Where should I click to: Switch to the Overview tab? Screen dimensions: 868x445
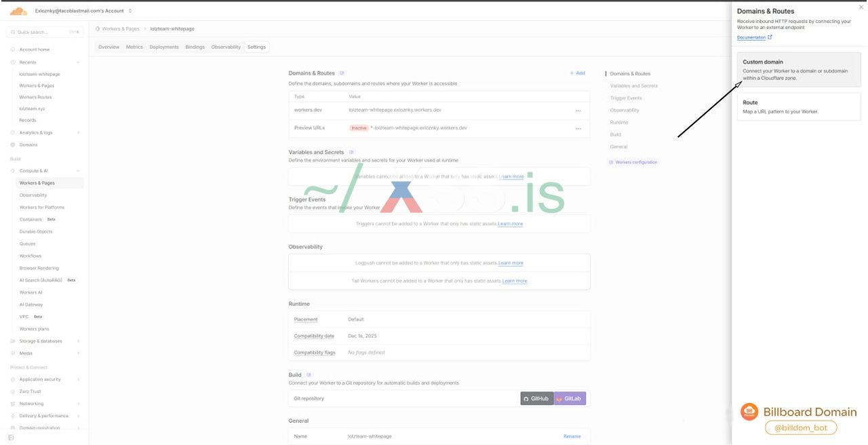[x=108, y=47]
